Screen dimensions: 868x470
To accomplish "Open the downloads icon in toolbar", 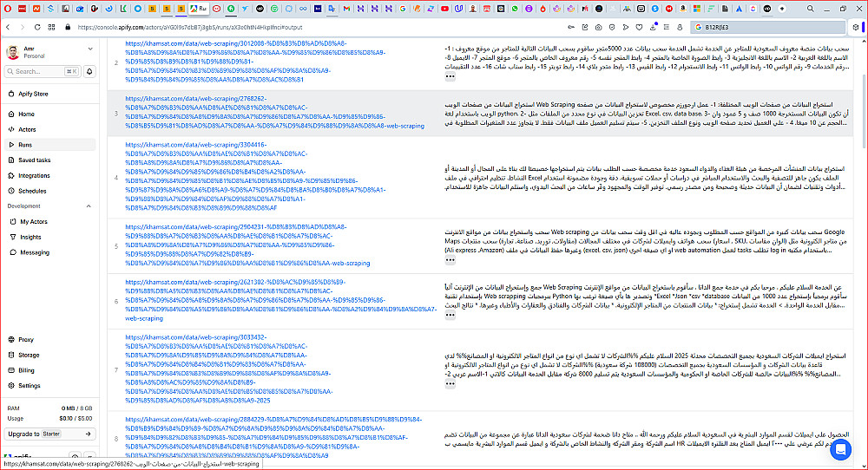I will tap(653, 27).
